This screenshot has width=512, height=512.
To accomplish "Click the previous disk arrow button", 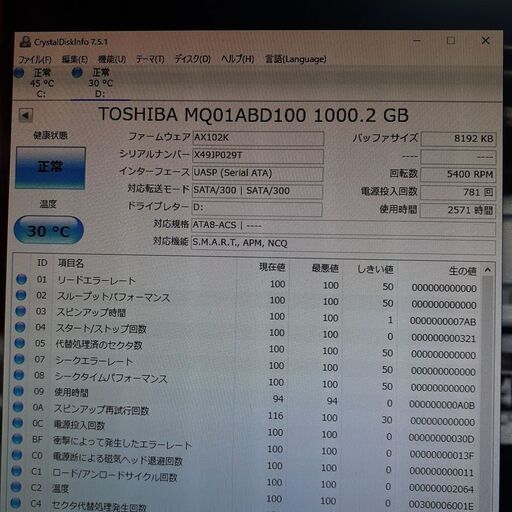I will click(26, 116).
